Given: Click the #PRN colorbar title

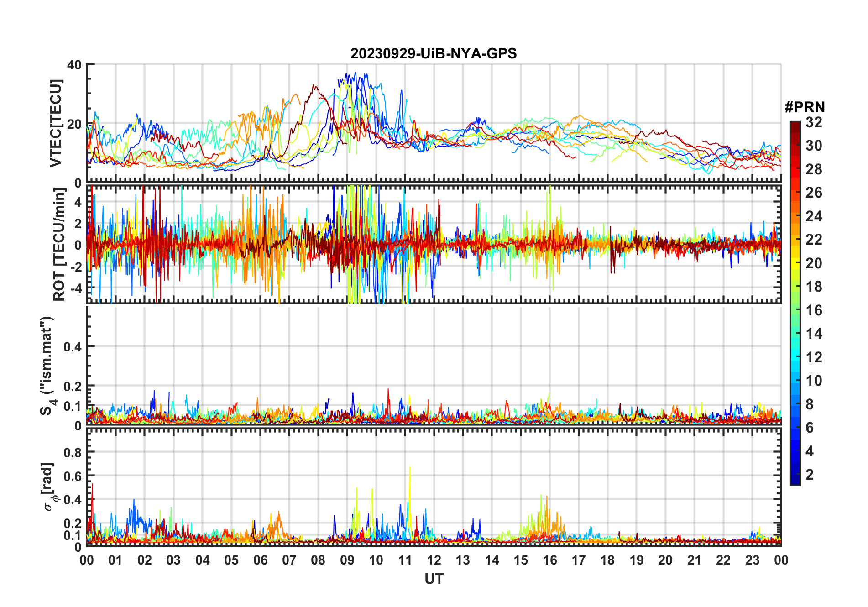Looking at the screenshot, I should (x=804, y=107).
